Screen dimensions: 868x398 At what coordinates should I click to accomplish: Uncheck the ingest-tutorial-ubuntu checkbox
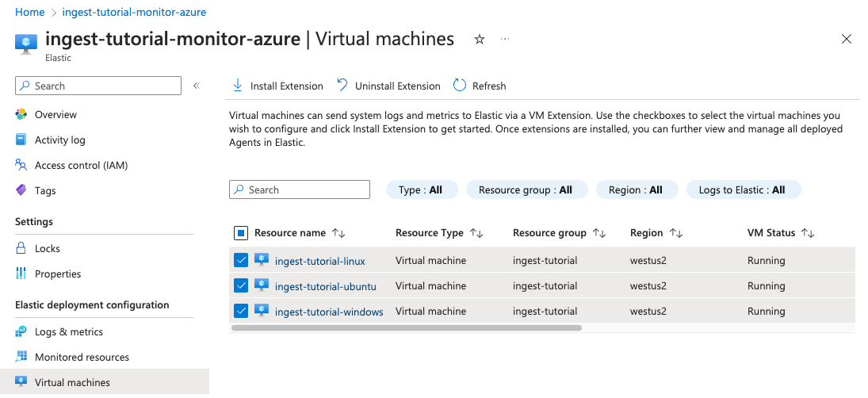(x=242, y=286)
